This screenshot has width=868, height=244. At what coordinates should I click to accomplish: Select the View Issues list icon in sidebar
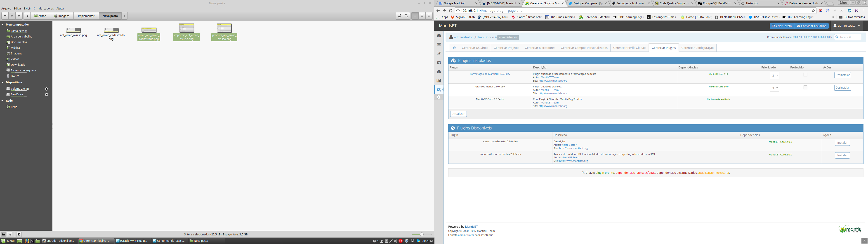[439, 44]
